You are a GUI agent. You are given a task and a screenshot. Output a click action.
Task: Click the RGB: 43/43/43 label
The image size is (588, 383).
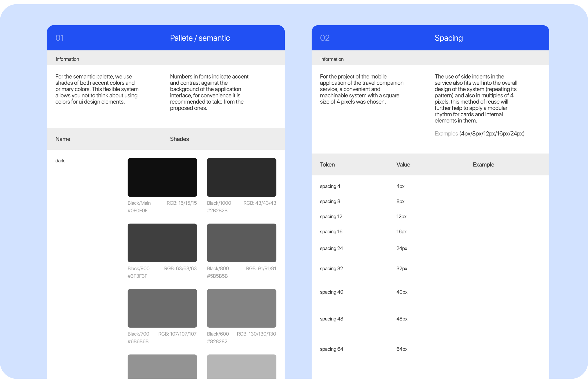point(260,203)
